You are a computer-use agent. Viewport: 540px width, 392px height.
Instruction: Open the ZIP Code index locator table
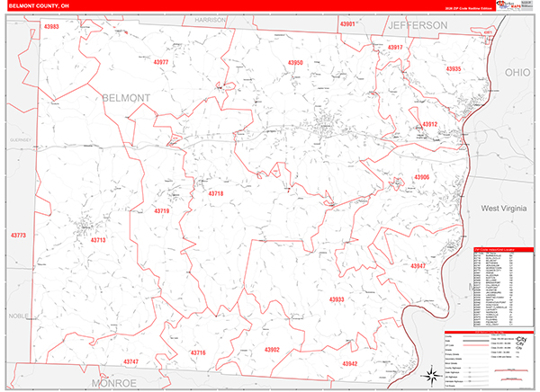pos(503,287)
